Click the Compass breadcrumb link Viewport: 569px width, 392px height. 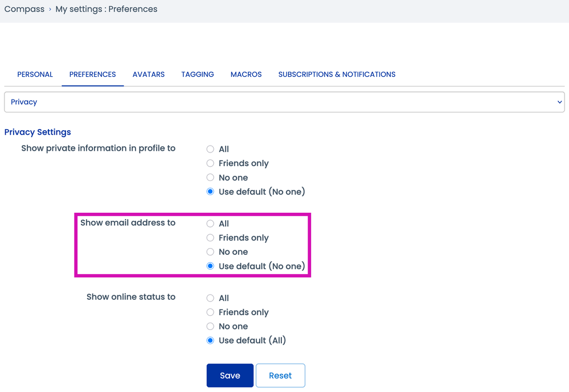coord(24,9)
